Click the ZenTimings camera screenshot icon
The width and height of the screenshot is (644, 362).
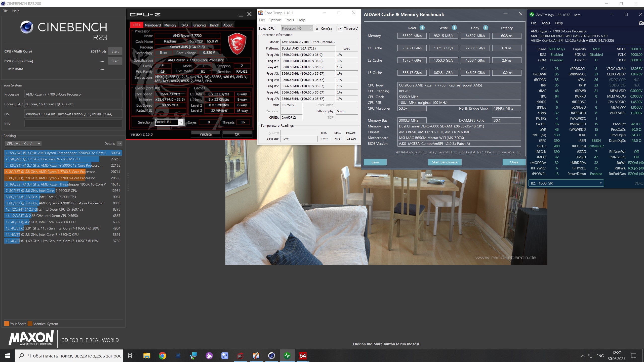tap(641, 23)
